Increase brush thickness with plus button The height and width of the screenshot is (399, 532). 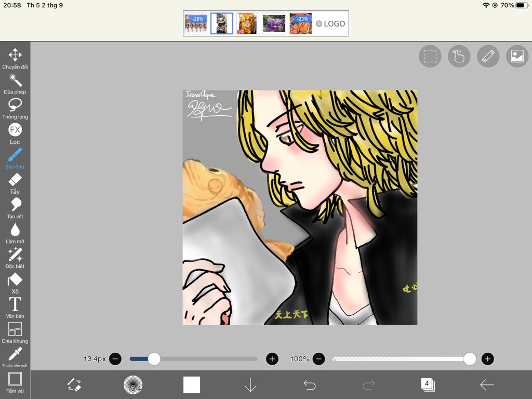tap(272, 358)
